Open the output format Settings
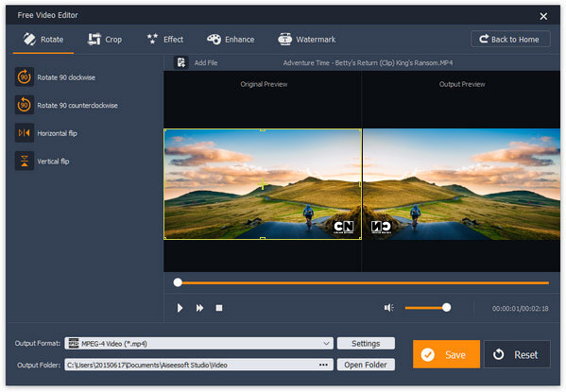Viewport: 566px width, 392px height. 366,343
